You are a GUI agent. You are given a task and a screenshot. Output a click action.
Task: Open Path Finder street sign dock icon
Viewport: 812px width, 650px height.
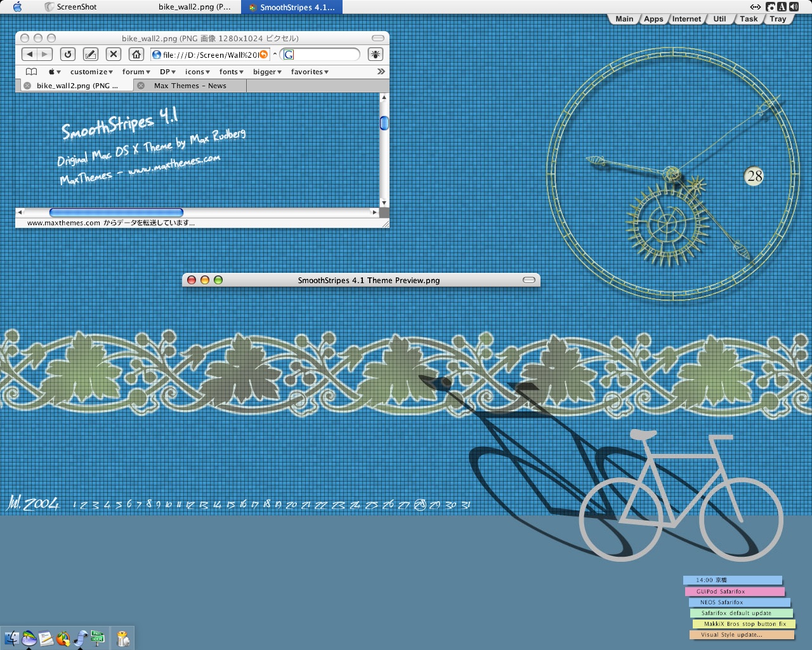(98, 637)
